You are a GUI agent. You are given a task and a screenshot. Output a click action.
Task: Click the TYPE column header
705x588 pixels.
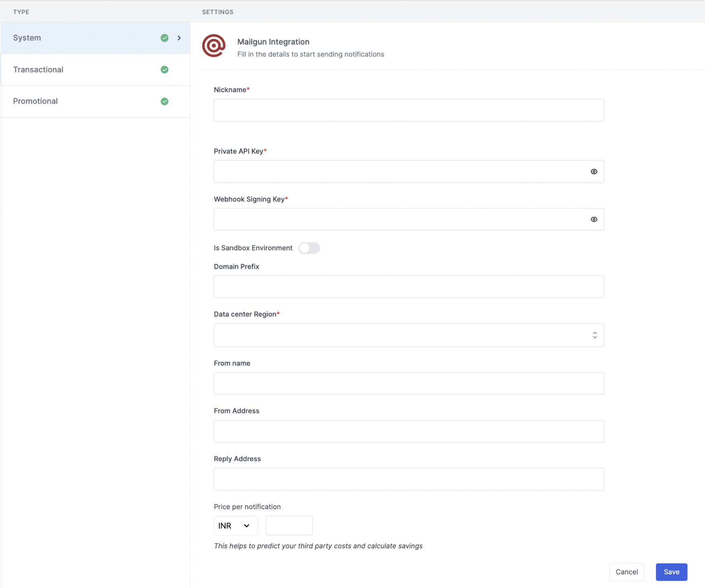pyautogui.click(x=21, y=12)
